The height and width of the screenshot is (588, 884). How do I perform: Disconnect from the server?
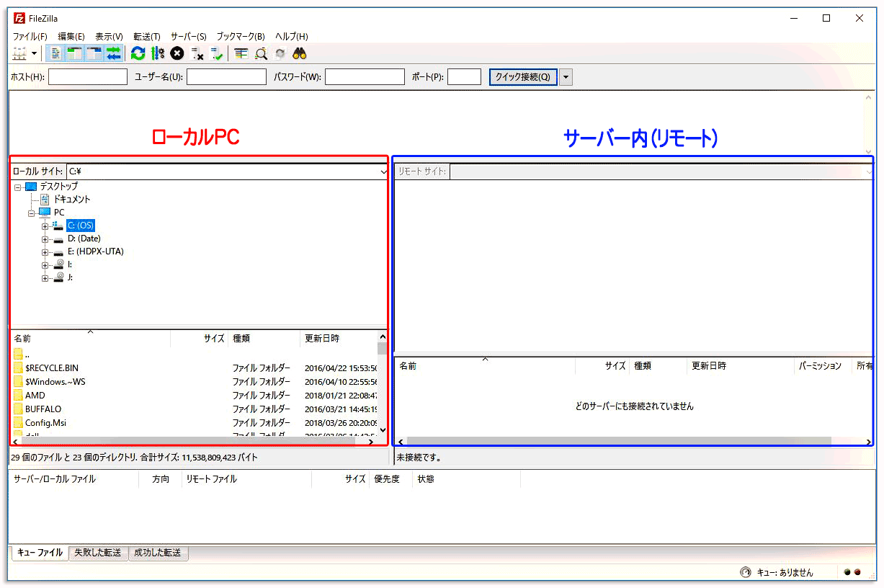[x=197, y=53]
